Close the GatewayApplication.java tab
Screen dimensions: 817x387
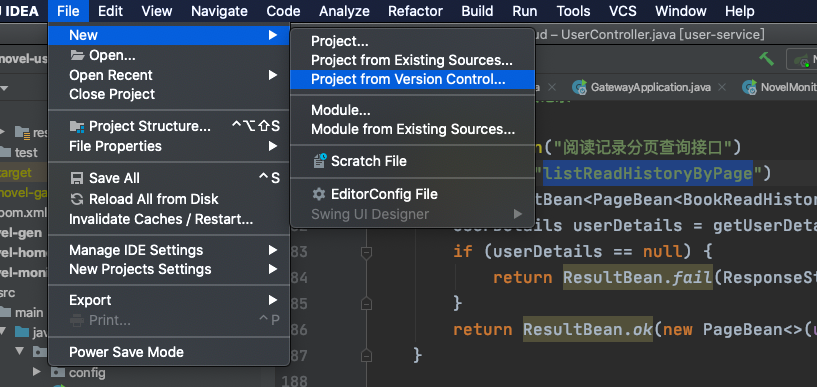click(x=722, y=88)
